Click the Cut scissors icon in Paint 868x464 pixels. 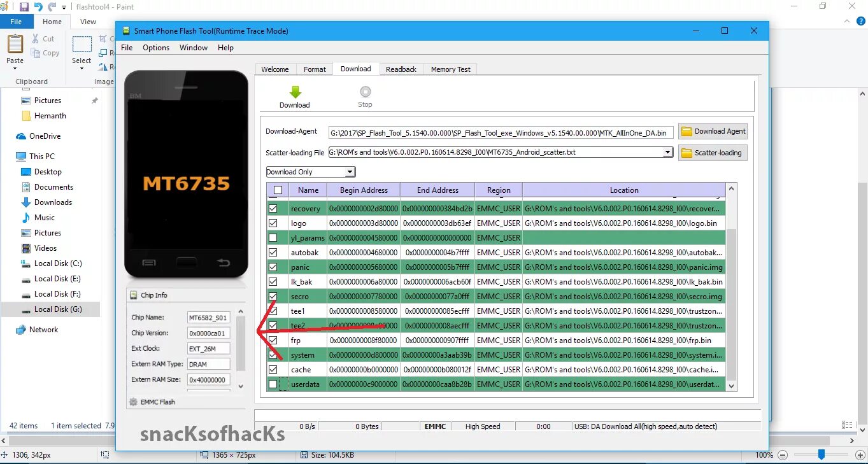pyautogui.click(x=36, y=39)
